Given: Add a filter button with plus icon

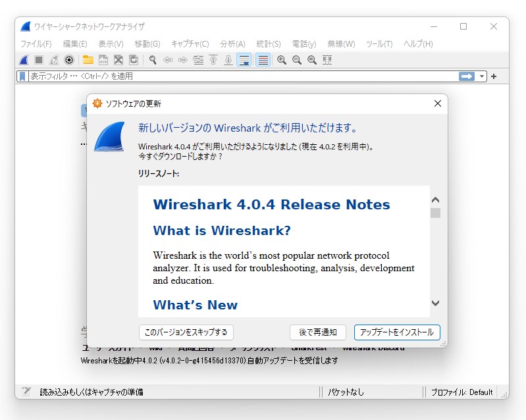Looking at the screenshot, I should coord(494,76).
